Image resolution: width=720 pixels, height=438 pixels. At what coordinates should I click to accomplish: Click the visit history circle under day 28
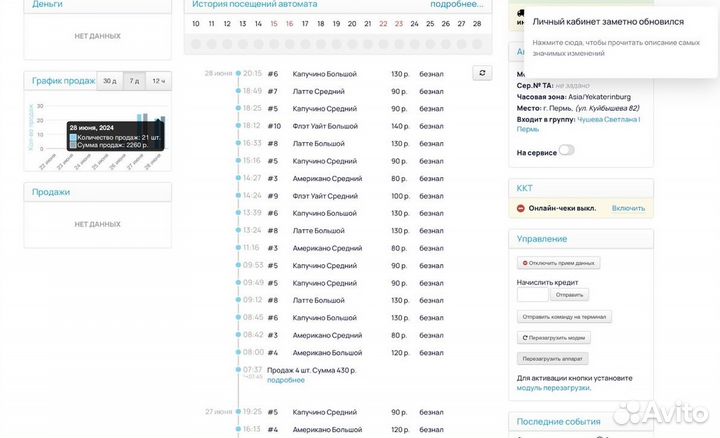tap(477, 44)
